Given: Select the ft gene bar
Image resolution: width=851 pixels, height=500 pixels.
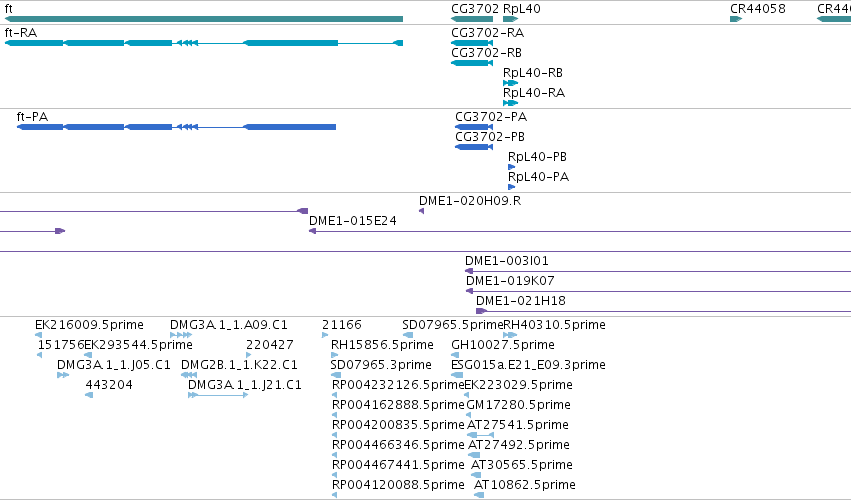Looking at the screenshot, I should point(204,19).
